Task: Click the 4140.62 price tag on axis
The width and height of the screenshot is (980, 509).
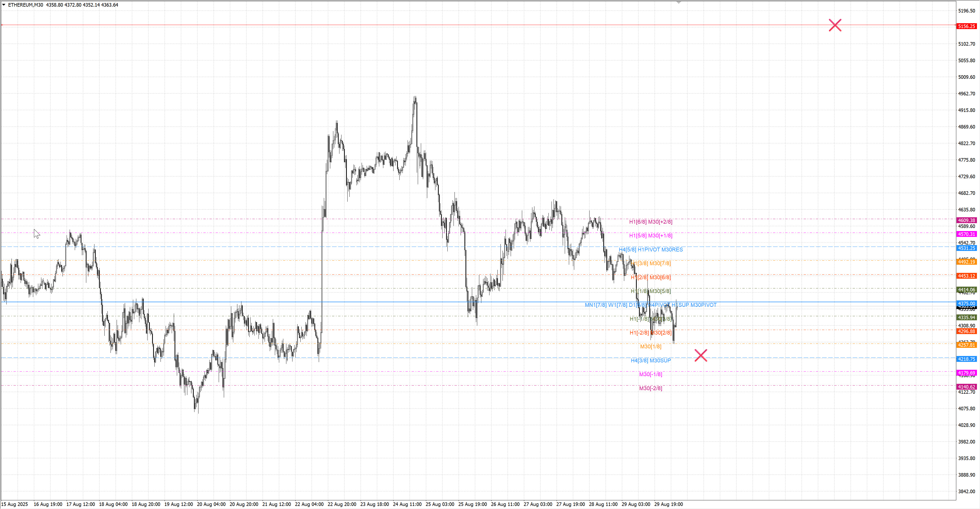Action: click(966, 387)
